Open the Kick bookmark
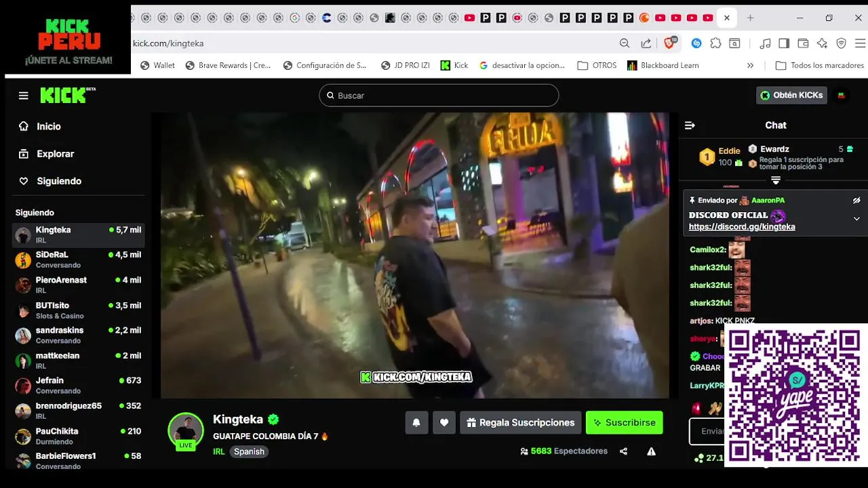Screen dimensions: 868x488 click(x=454, y=66)
